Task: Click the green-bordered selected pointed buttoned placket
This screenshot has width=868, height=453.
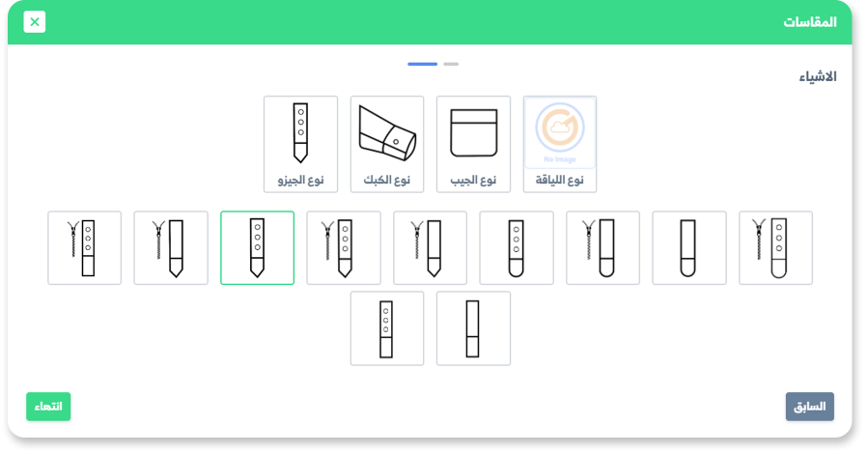Action: 257,248
